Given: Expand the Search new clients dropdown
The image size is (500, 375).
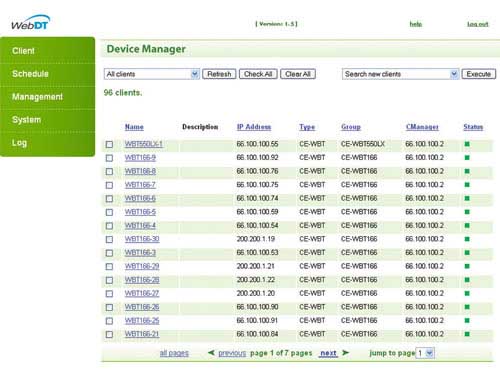Looking at the screenshot, I should [x=400, y=74].
